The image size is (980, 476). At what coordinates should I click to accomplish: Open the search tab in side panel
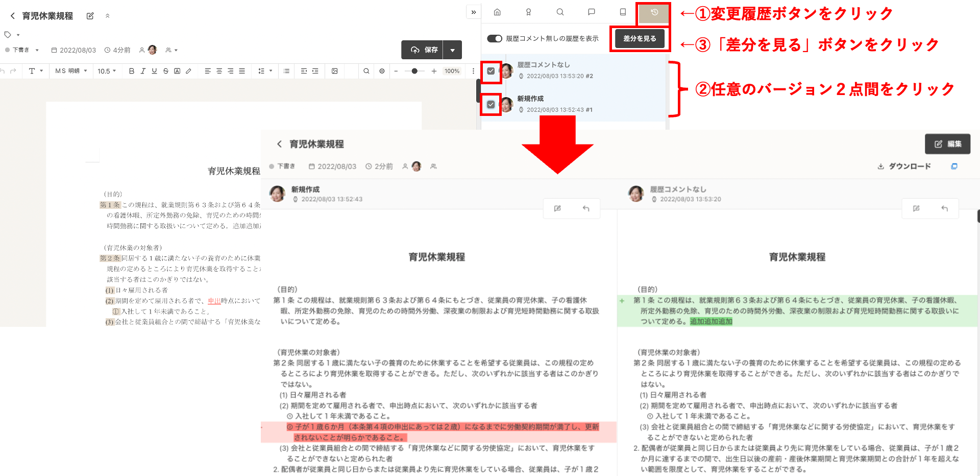(x=560, y=12)
